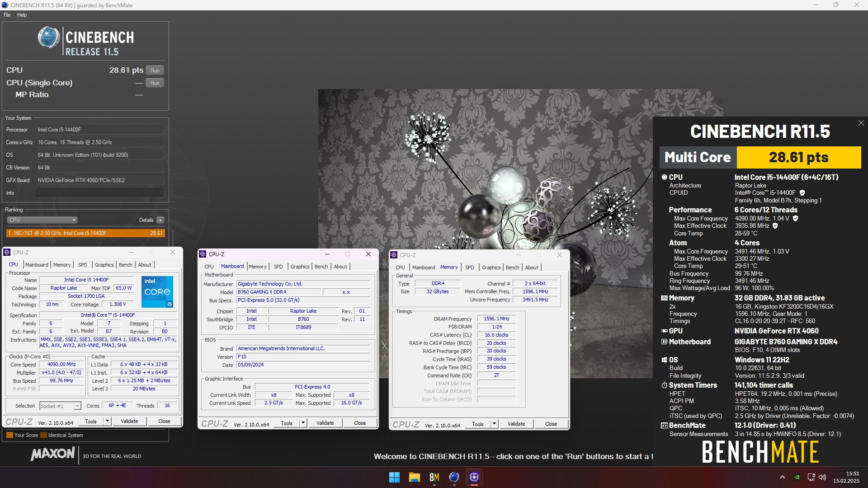
Task: Expand Tools dropdown arrow in Memory window
Action: pos(494,424)
